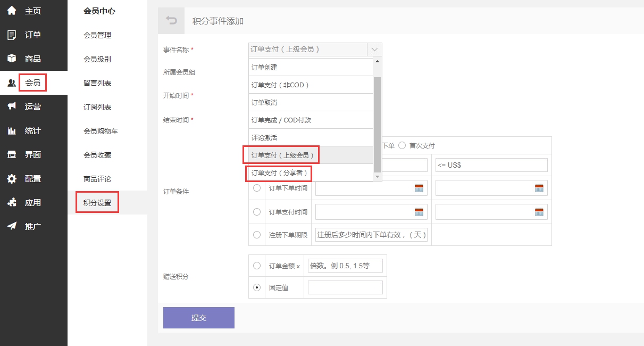Click the paper plane icon for 推广
The width and height of the screenshot is (644, 346).
(x=12, y=226)
